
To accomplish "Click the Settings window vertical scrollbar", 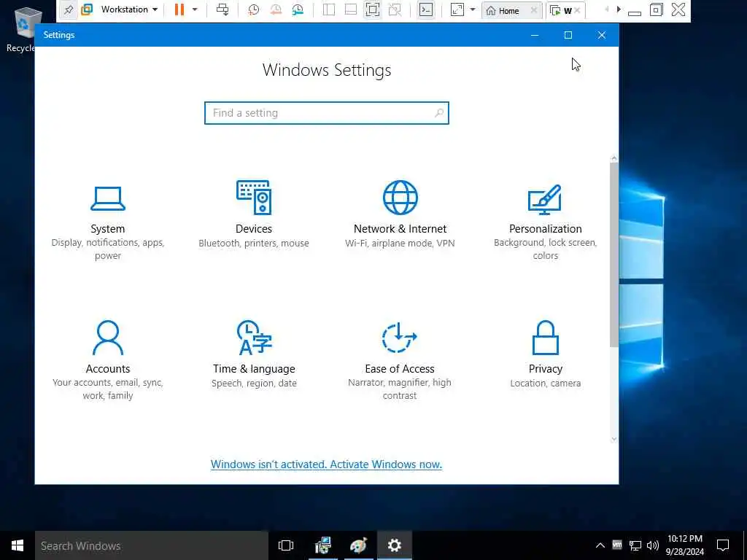I will (x=614, y=254).
